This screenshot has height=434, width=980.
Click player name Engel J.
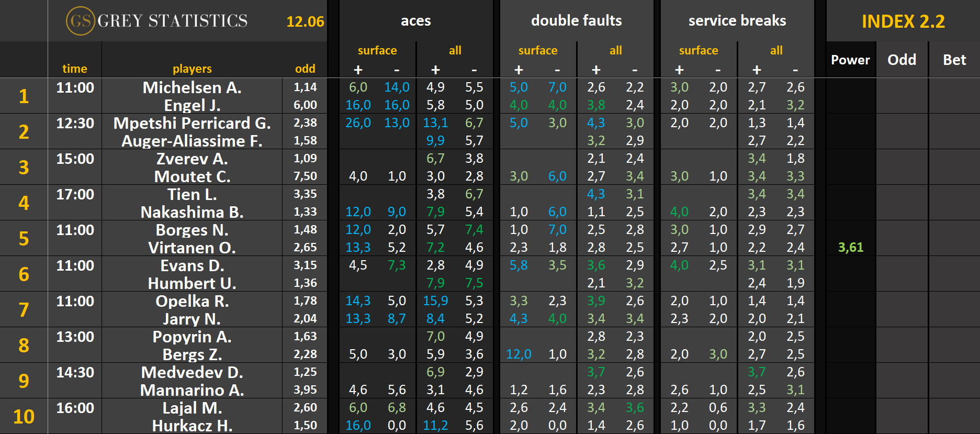click(192, 105)
